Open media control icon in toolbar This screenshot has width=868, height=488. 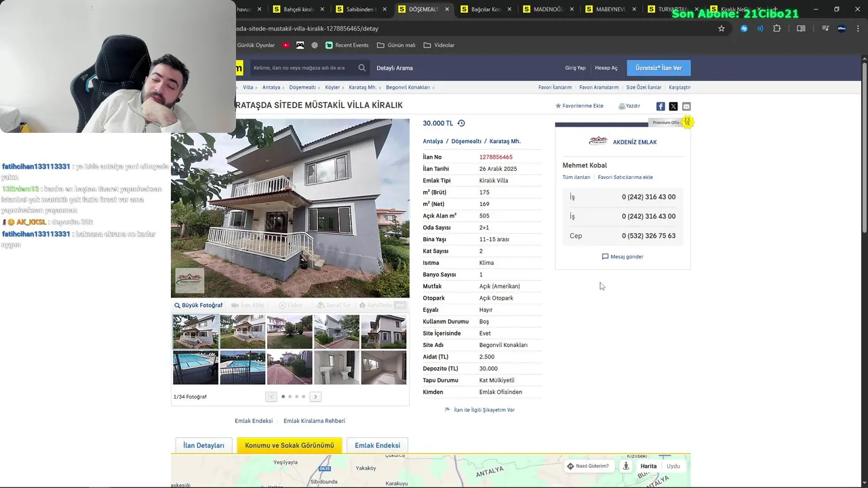(825, 28)
